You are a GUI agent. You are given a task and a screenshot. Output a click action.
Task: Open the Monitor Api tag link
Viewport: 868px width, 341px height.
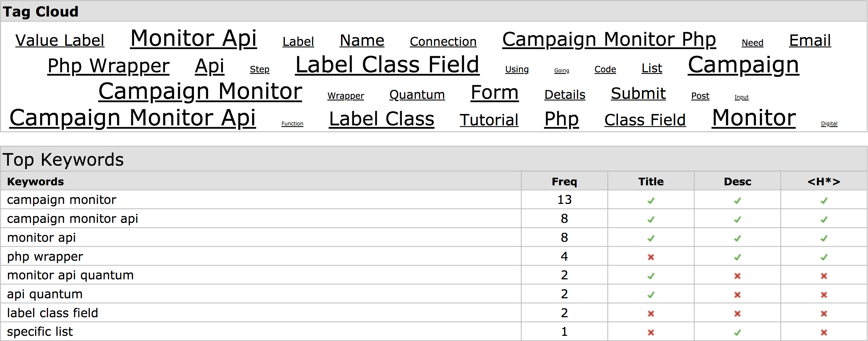click(194, 39)
